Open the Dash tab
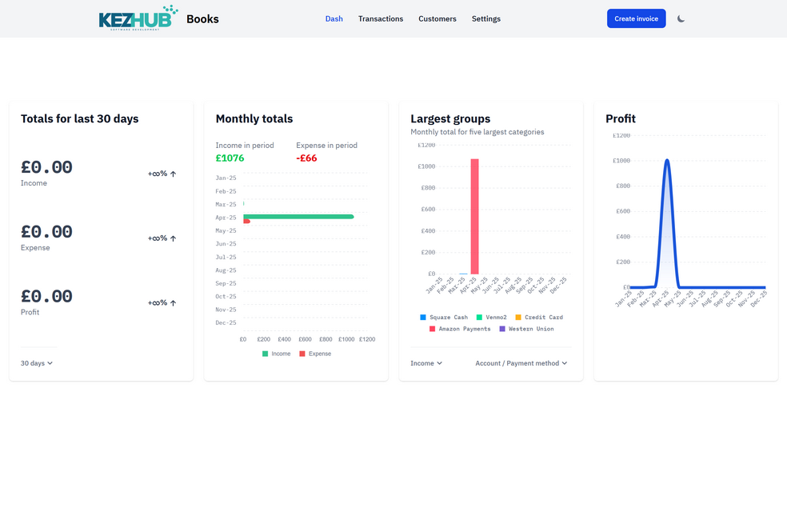787x532 pixels. [x=334, y=18]
